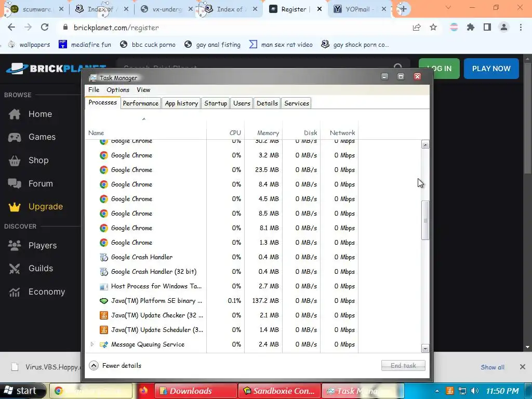532x399 pixels.
Task: Click the Windows start button
Action: [x=22, y=391]
